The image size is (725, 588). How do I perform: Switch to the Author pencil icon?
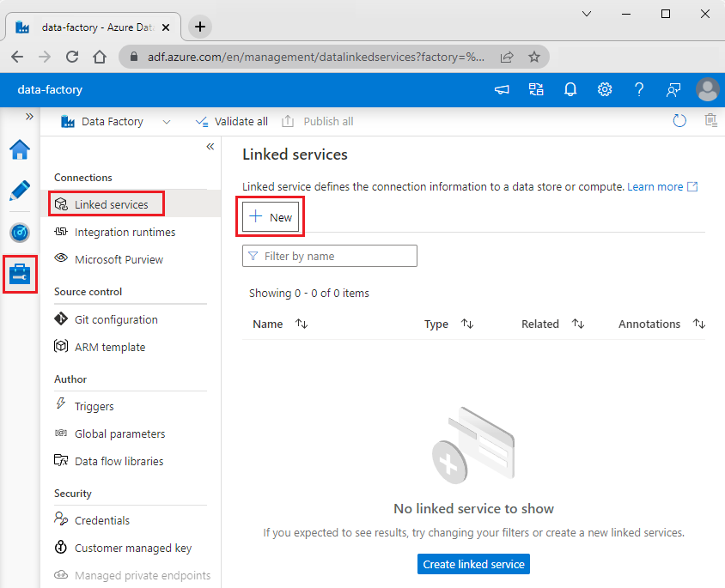[19, 191]
